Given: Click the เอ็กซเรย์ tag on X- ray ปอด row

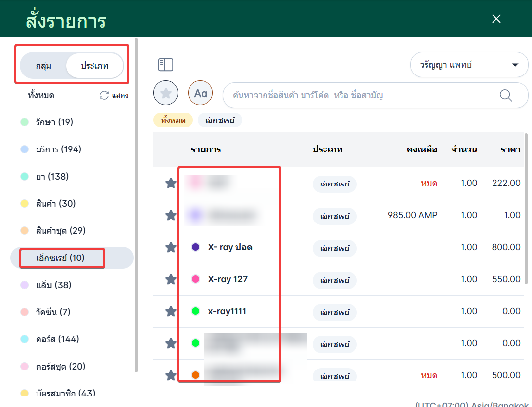Looking at the screenshot, I should click(335, 248).
